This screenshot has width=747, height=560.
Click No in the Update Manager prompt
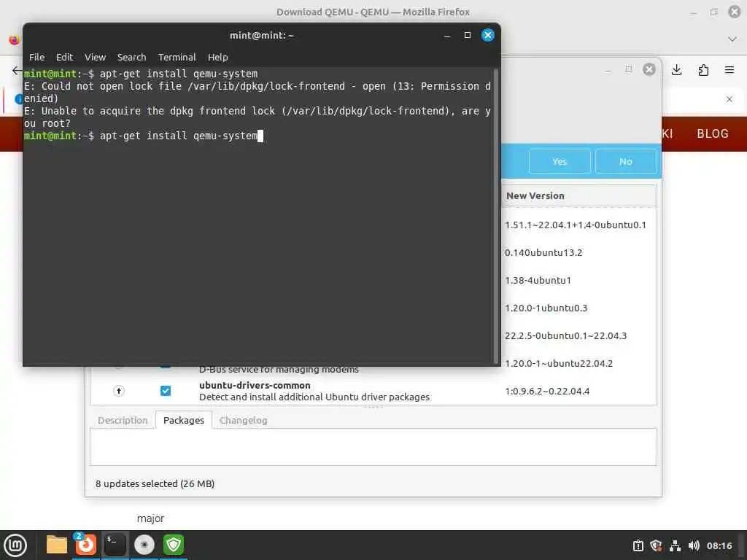(x=625, y=161)
